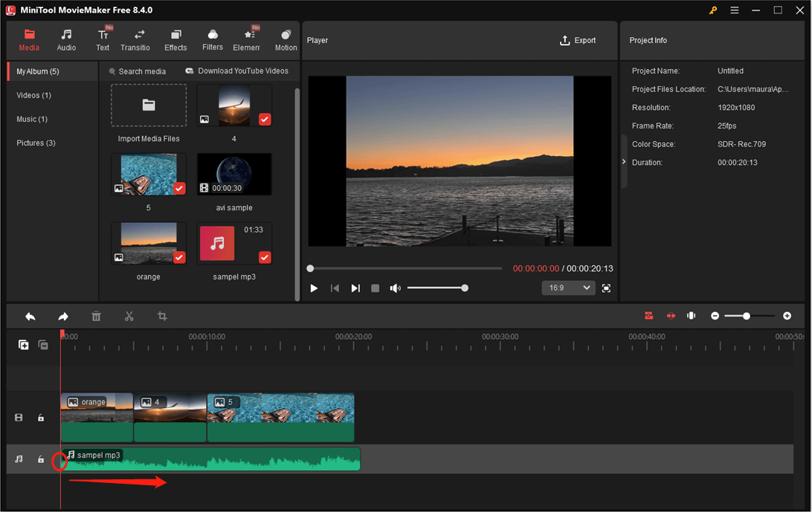This screenshot has height=512, width=812.
Task: Split the clip with the scissors icon
Action: pos(129,316)
